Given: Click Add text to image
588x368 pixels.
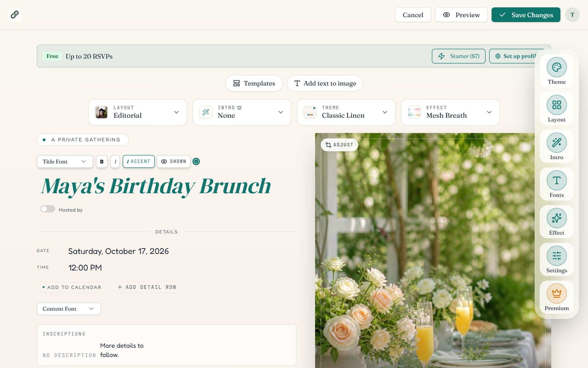Looking at the screenshot, I should click(325, 83).
